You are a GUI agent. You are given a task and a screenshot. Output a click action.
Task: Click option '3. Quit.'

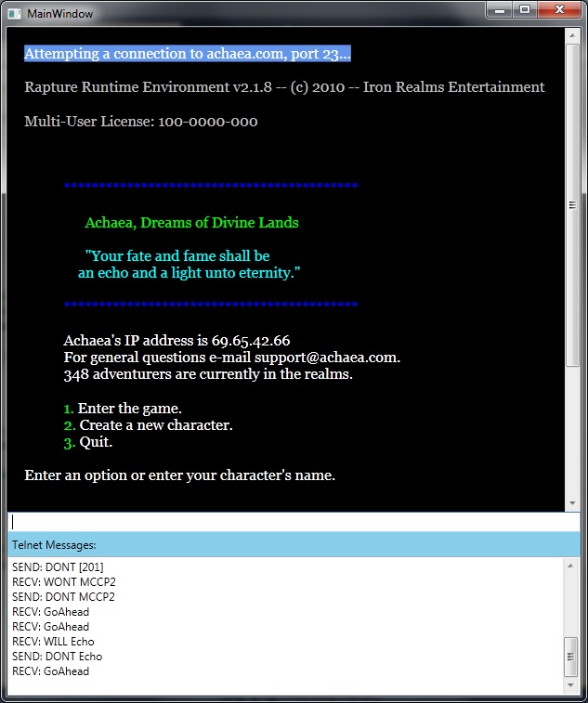tap(88, 442)
